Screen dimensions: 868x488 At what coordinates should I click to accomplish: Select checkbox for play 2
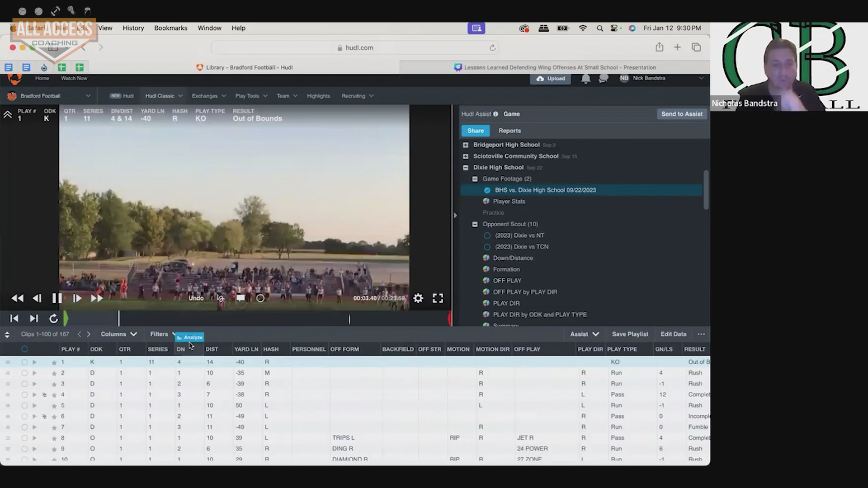click(x=24, y=373)
